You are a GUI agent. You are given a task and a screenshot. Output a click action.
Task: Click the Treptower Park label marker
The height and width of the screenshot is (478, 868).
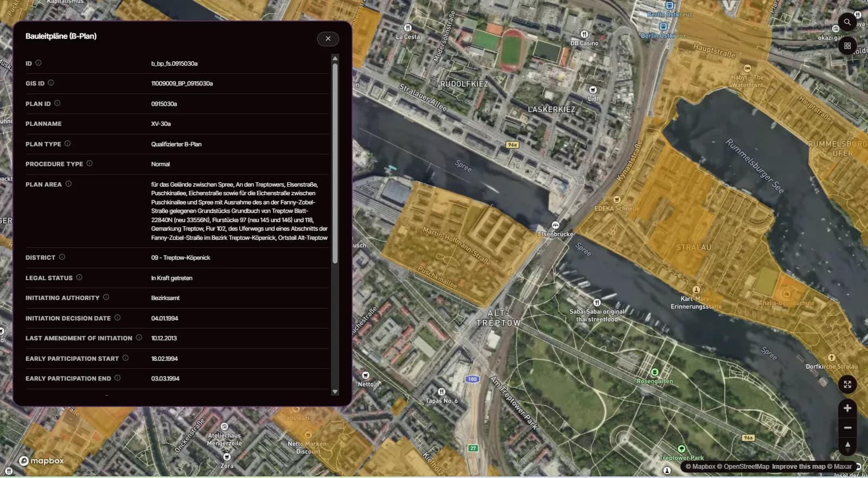(x=681, y=449)
